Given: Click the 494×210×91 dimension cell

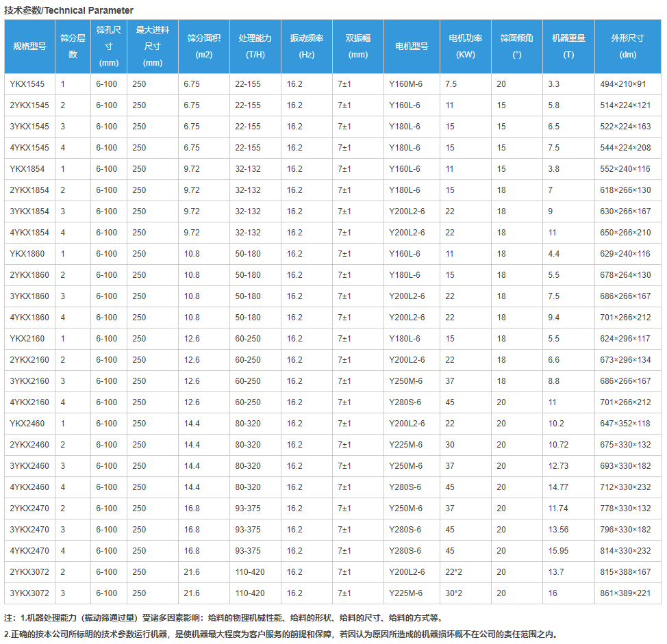Looking at the screenshot, I should pyautogui.click(x=622, y=84).
